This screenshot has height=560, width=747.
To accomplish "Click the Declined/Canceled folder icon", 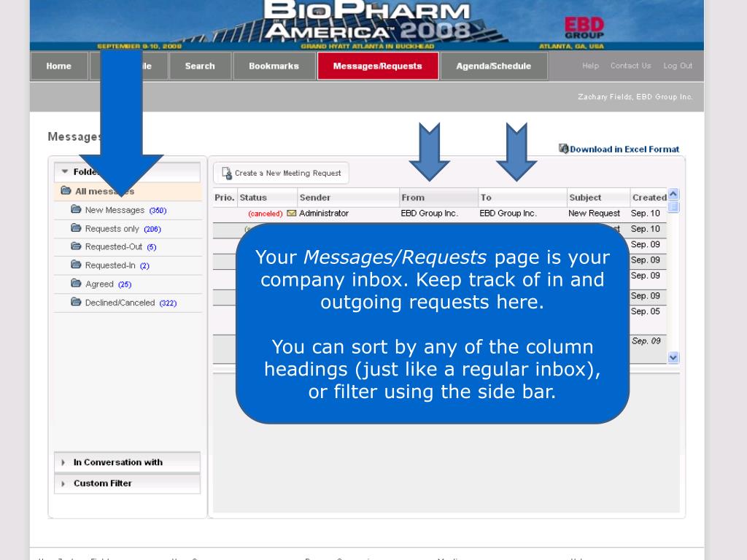I will [76, 301].
